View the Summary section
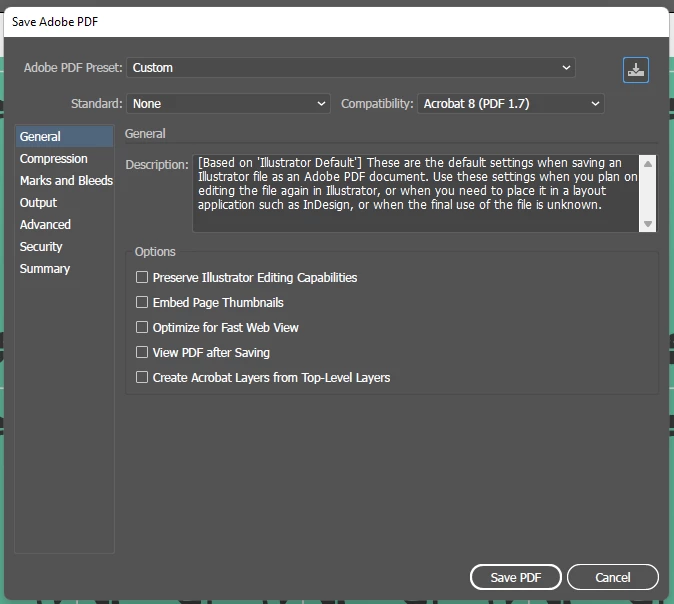Image resolution: width=674 pixels, height=604 pixels. click(x=64, y=269)
